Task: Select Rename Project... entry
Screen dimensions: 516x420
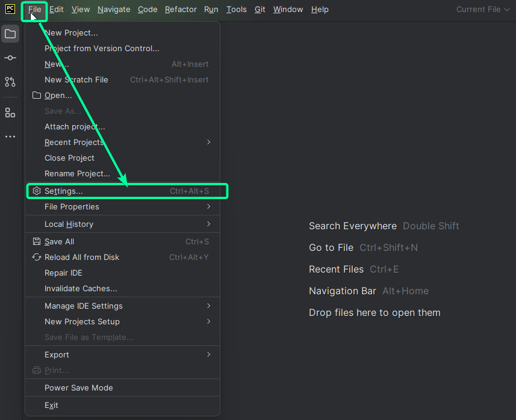Action: point(122,173)
